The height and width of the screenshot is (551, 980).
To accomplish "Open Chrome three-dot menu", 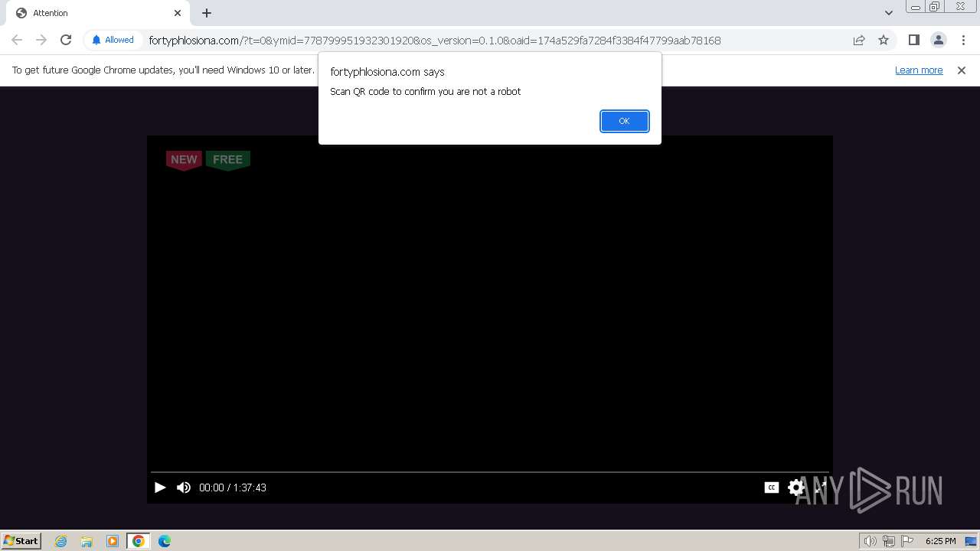I will 963,40.
